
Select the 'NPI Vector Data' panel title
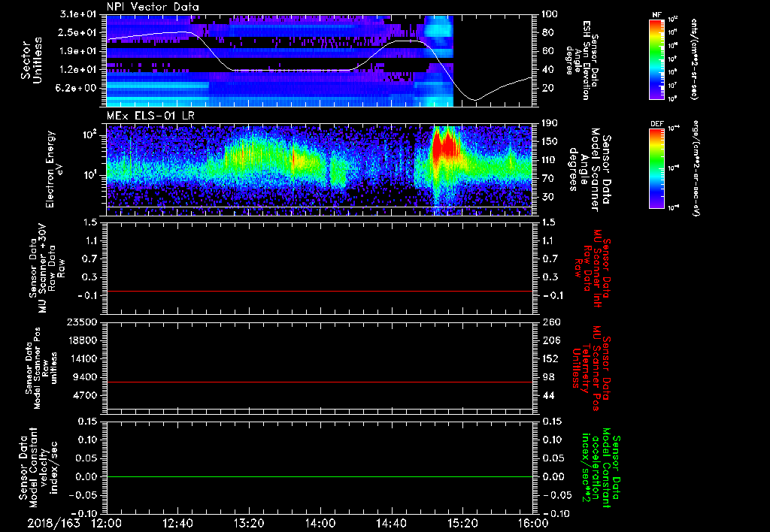tap(153, 7)
